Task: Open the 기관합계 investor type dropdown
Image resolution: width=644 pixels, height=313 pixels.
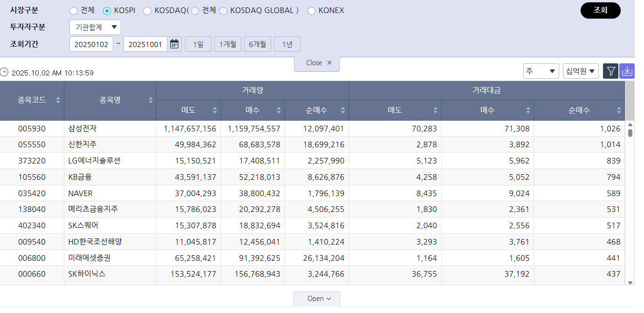Action: point(95,27)
